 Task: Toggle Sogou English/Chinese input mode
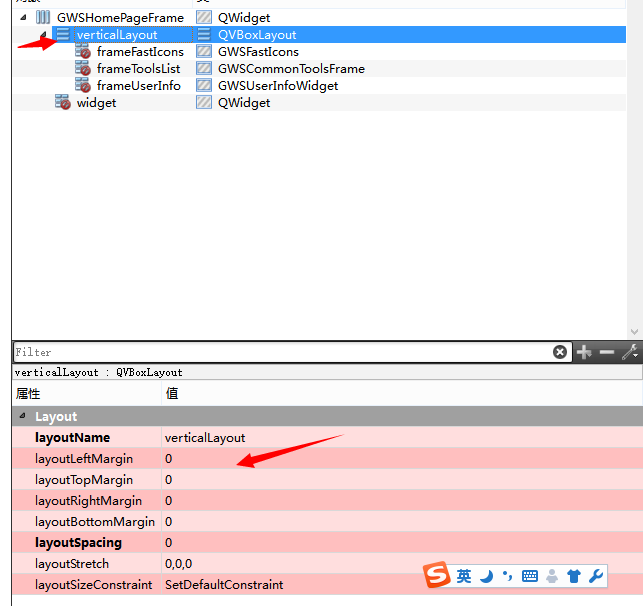464,576
